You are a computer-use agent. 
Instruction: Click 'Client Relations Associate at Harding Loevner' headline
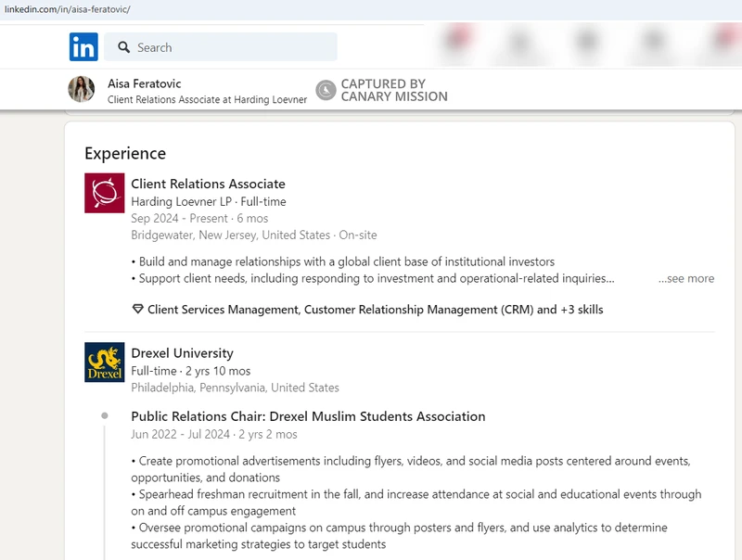click(207, 99)
